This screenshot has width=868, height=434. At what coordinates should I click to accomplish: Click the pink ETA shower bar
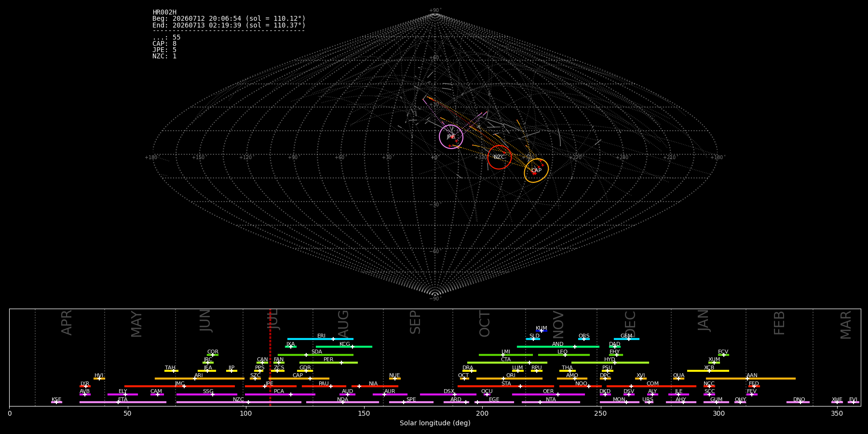[x=123, y=402]
